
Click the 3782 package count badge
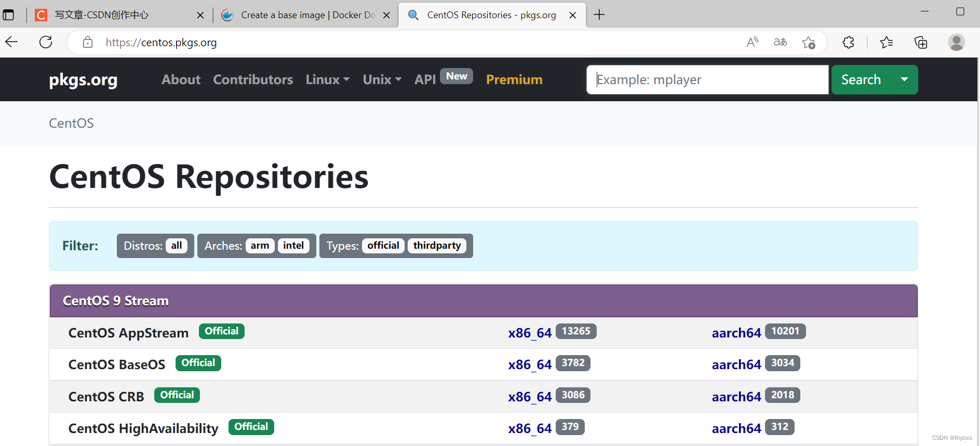click(573, 363)
